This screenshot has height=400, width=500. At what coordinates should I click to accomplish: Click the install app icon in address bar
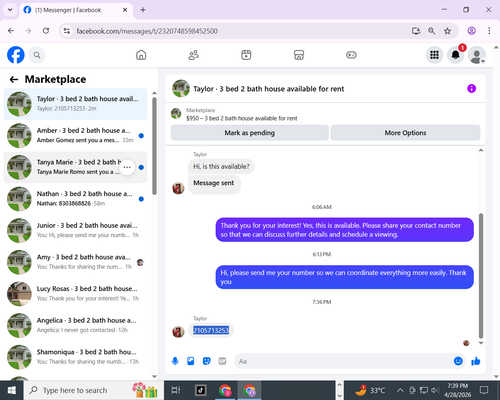pos(416,31)
